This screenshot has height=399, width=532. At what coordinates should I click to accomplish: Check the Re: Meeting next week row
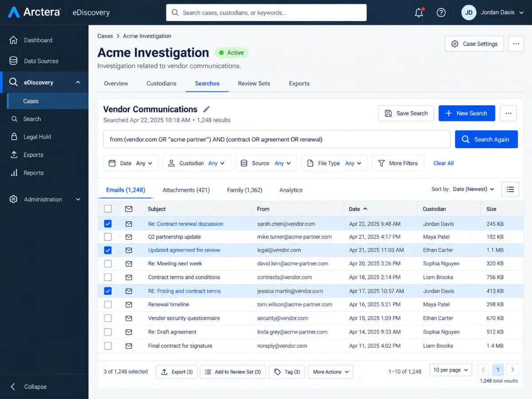pos(108,263)
